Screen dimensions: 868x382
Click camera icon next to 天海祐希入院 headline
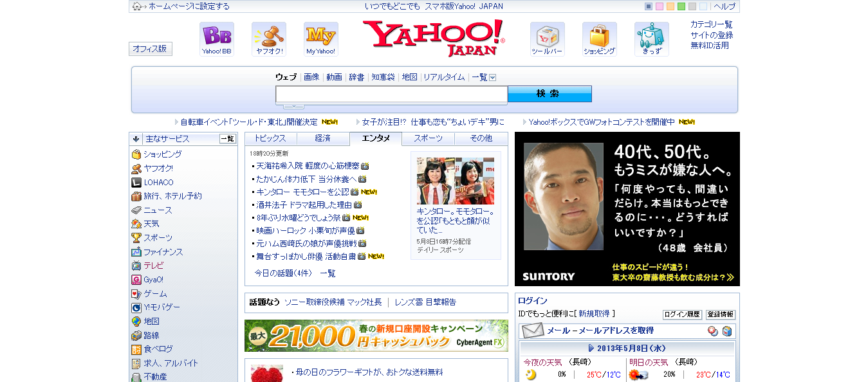[365, 166]
